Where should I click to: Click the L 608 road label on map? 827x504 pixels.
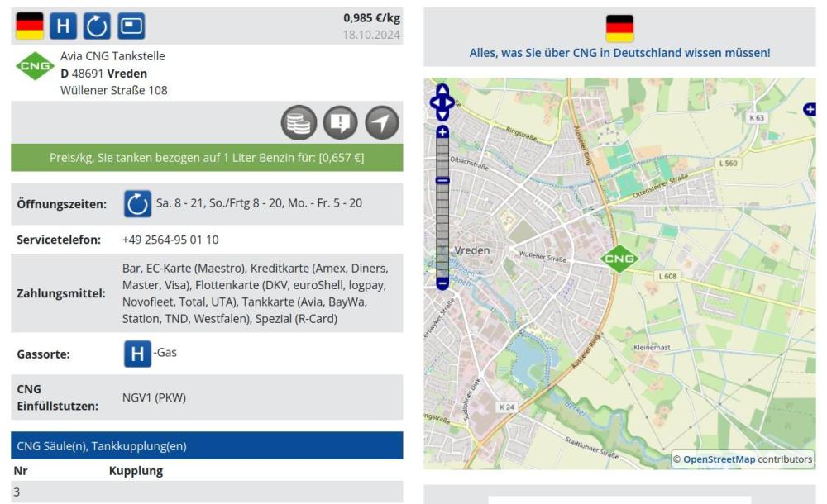[x=667, y=276]
